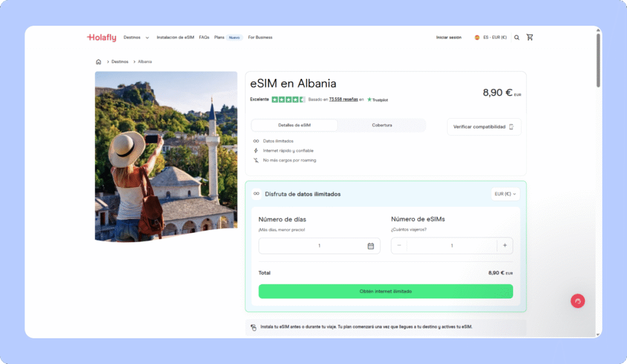Decrease number of eSIMs with minus
Image resolution: width=627 pixels, height=364 pixels.
(399, 245)
